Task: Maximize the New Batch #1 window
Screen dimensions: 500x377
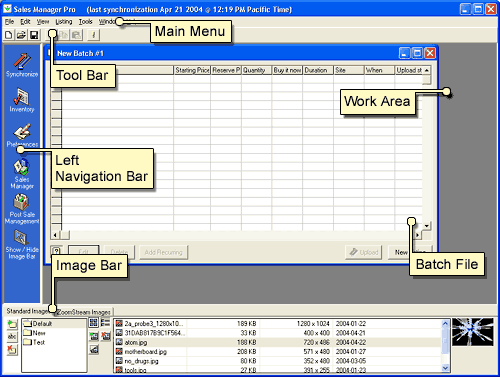Action: [417, 53]
